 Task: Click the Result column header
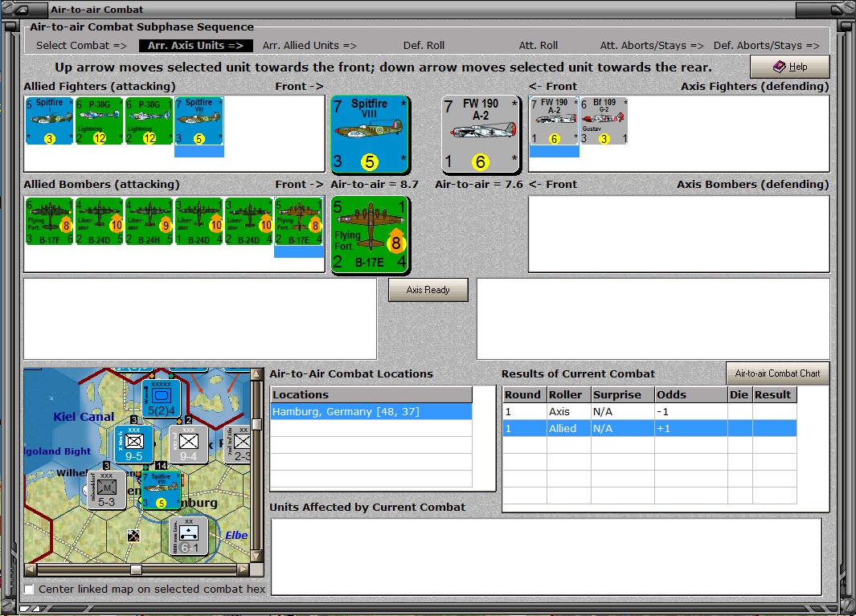tap(774, 395)
